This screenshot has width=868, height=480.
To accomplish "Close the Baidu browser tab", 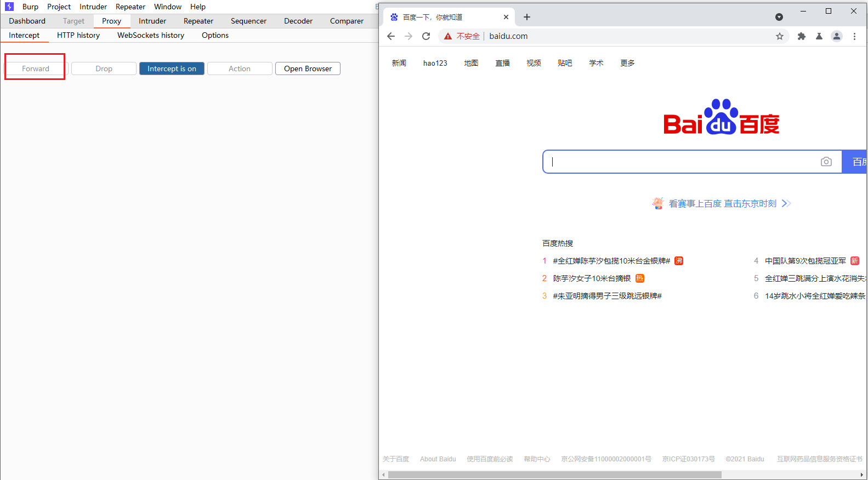I will point(506,17).
